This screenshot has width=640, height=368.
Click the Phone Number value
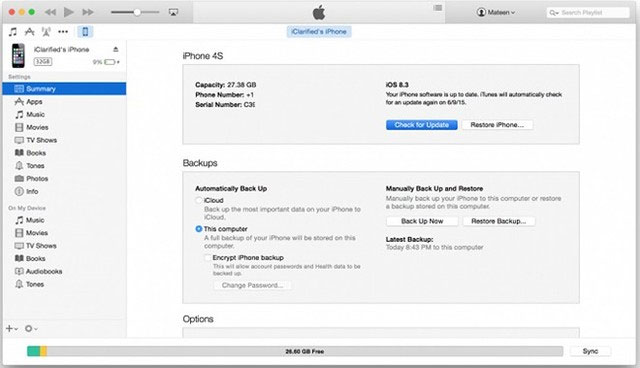[250, 95]
